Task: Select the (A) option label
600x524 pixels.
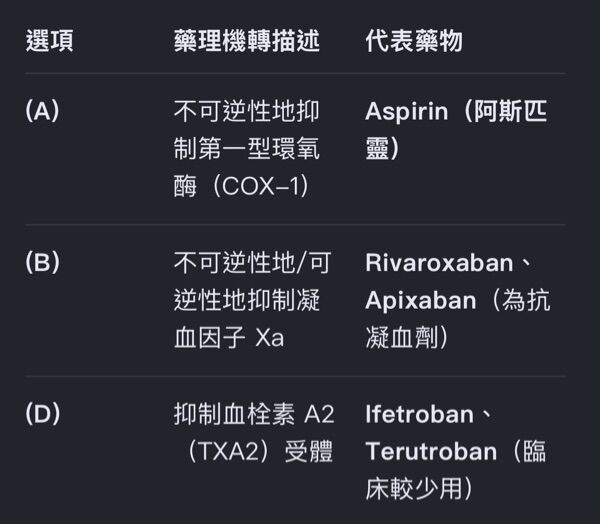Action: tap(42, 111)
